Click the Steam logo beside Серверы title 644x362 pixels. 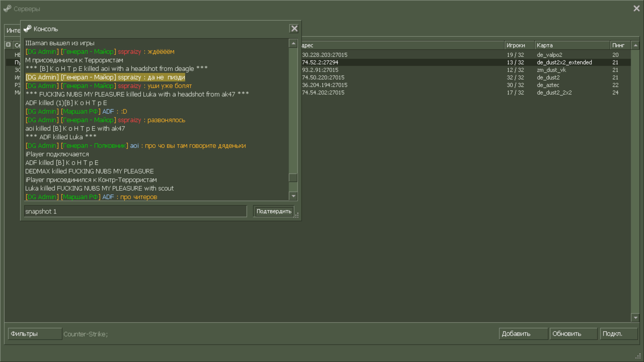(x=8, y=9)
